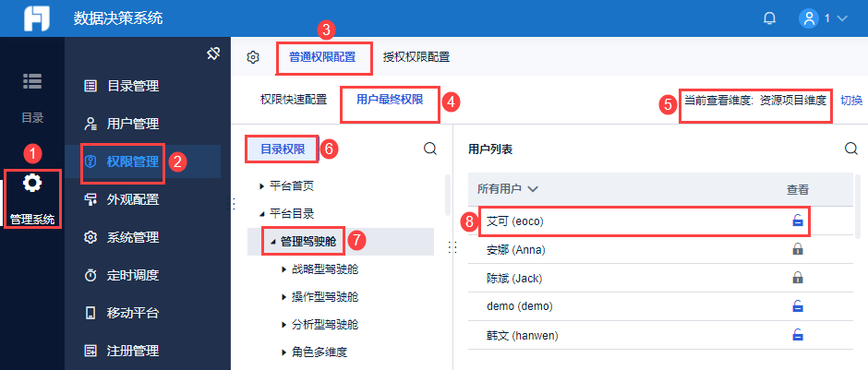Expand the 平台首页 tree node
Viewport: 868px width, 370px height.
262,185
